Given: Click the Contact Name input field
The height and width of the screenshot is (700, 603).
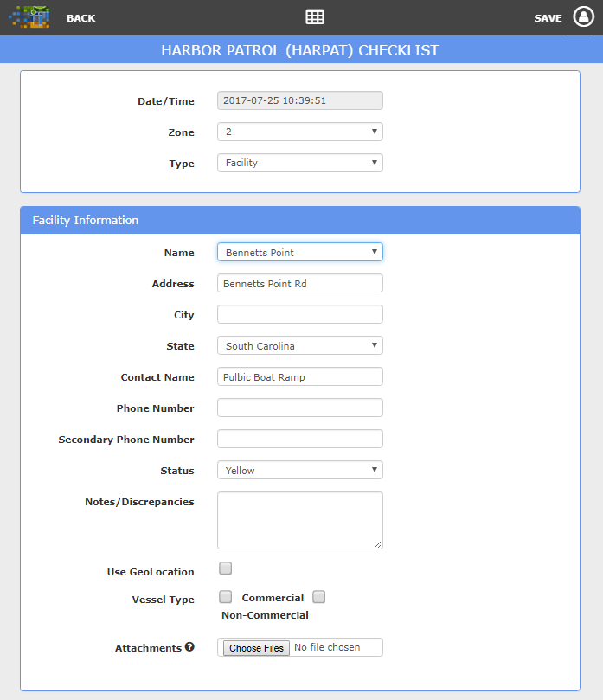Looking at the screenshot, I should pos(300,376).
